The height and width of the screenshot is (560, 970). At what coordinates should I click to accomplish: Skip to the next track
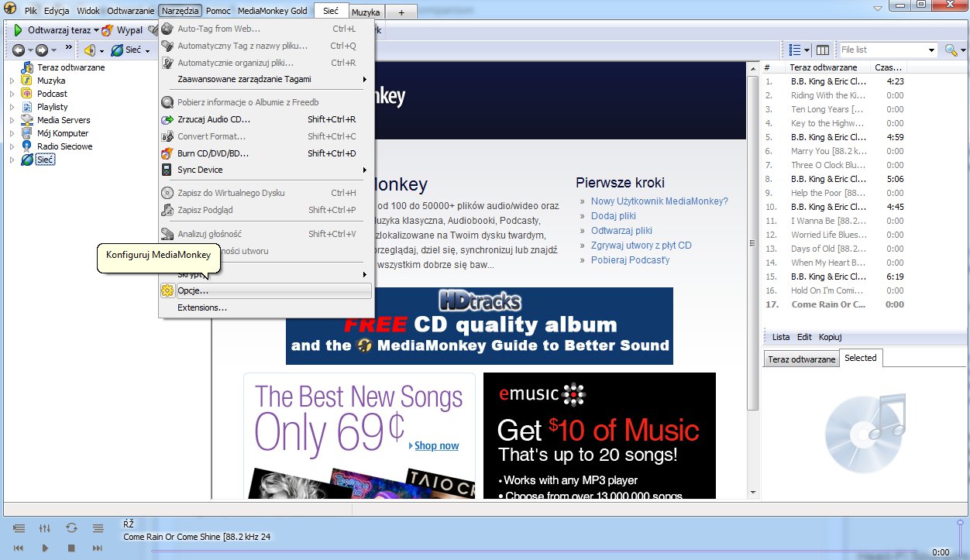point(98,548)
